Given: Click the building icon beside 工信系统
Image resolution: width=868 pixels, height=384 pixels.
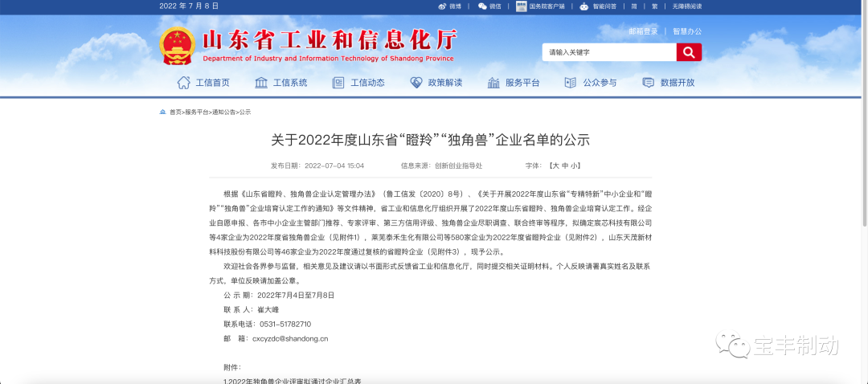Looking at the screenshot, I should click(x=261, y=83).
